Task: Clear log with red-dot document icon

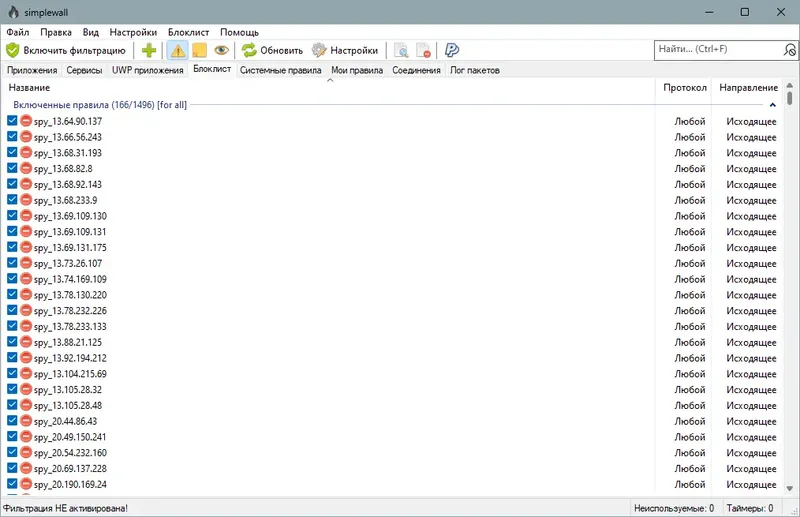Action: [423, 50]
